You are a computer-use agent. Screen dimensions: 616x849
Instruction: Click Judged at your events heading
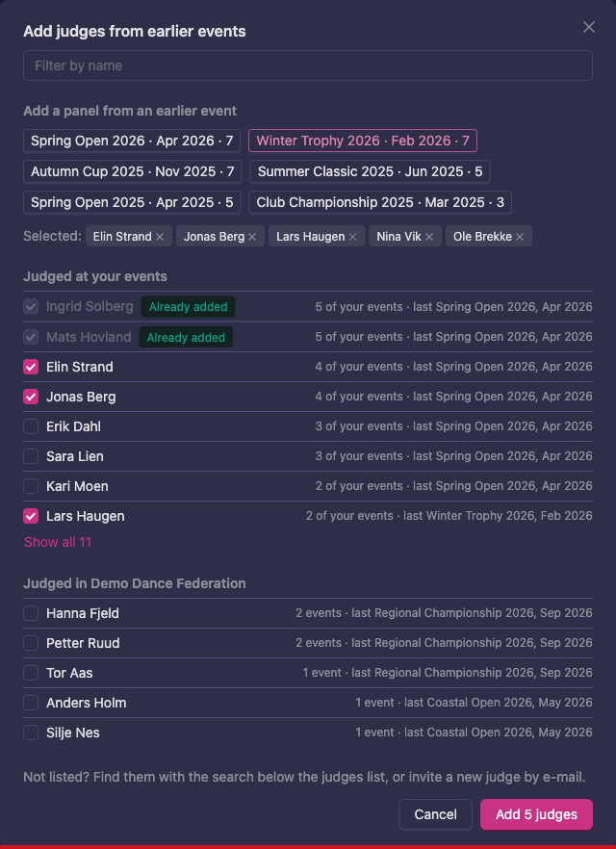(95, 276)
